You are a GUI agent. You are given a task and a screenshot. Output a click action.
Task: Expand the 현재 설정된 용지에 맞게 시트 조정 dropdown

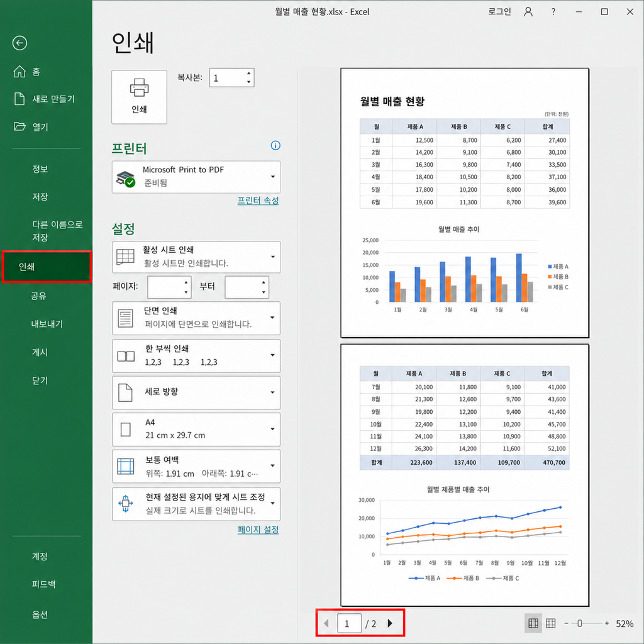click(196, 504)
